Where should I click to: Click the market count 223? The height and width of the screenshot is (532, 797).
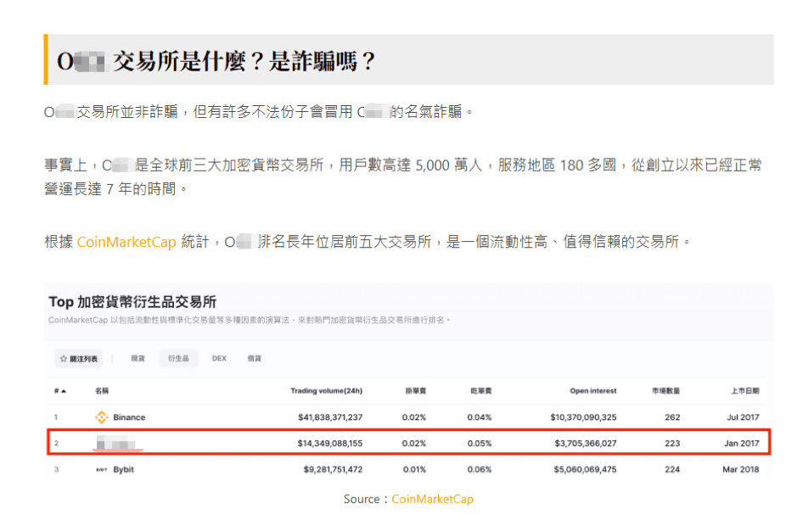672,443
